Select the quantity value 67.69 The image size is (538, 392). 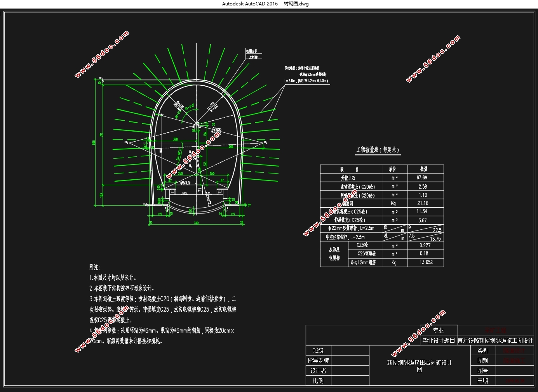(x=422, y=178)
